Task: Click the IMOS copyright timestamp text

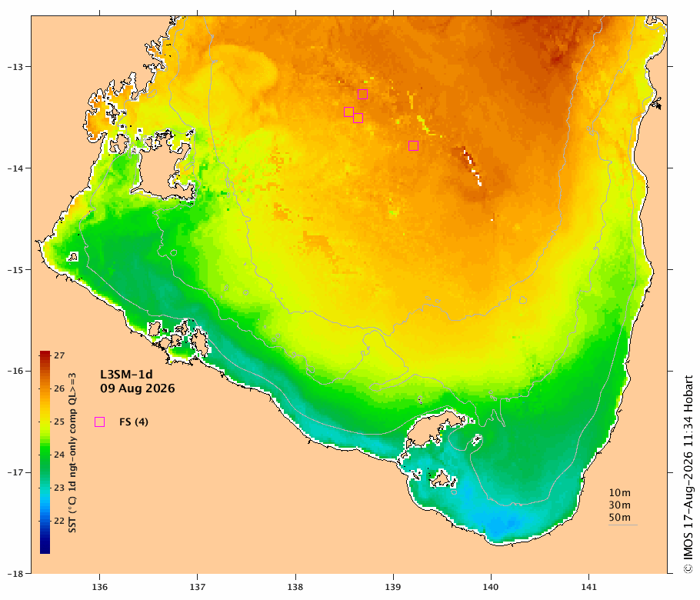Action: pos(688,474)
